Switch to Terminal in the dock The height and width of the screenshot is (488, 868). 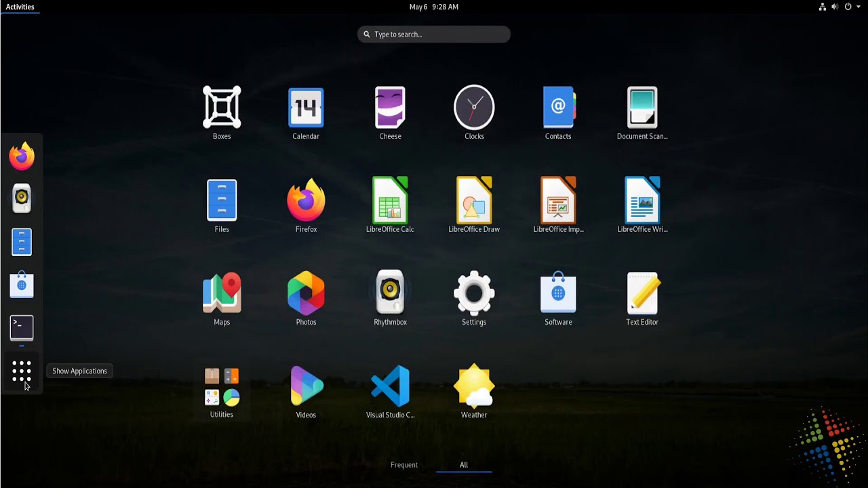(x=22, y=328)
